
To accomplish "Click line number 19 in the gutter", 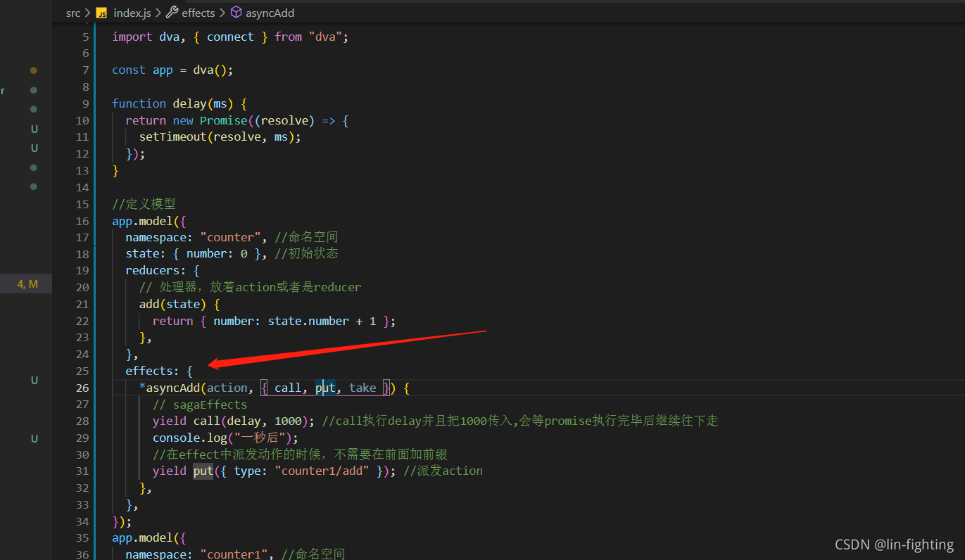I will tap(82, 271).
